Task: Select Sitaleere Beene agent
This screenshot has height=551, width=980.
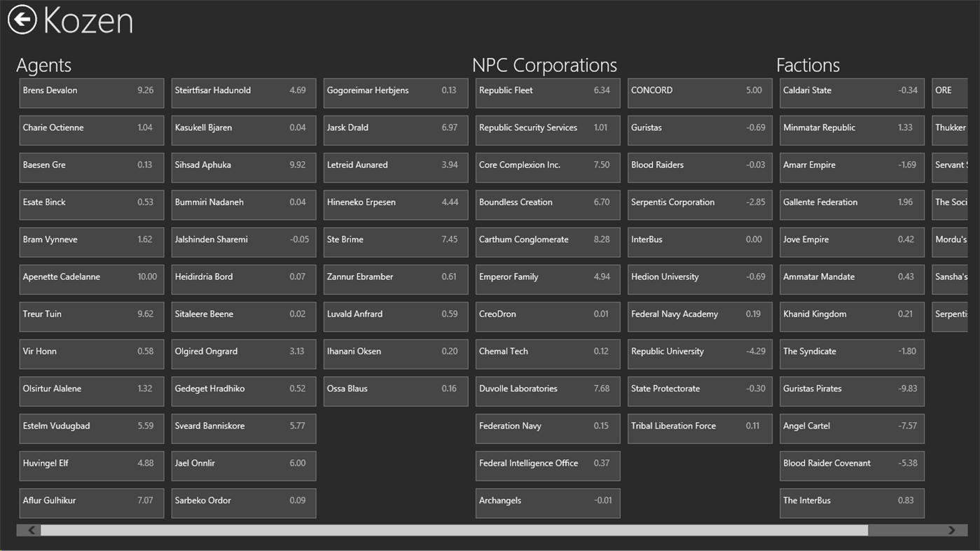Action: (x=244, y=316)
